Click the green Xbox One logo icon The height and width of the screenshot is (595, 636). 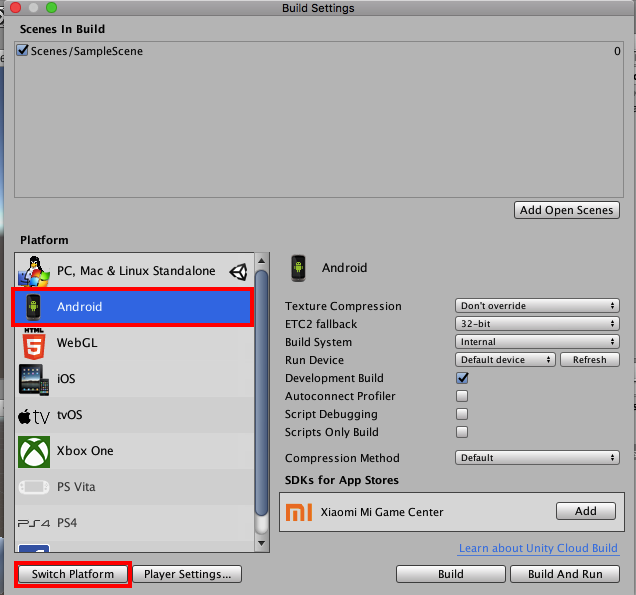point(34,452)
